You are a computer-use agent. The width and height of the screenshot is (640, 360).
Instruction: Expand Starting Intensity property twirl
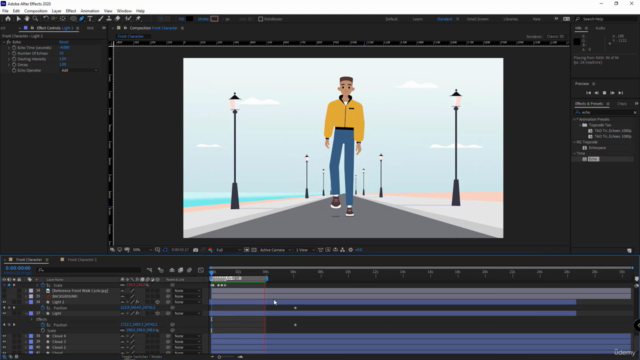tap(9, 59)
